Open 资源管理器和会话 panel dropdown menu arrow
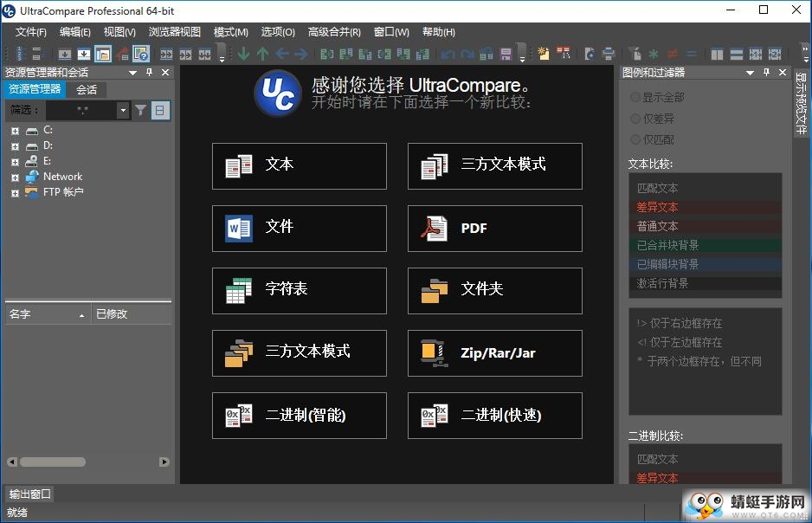 click(132, 73)
